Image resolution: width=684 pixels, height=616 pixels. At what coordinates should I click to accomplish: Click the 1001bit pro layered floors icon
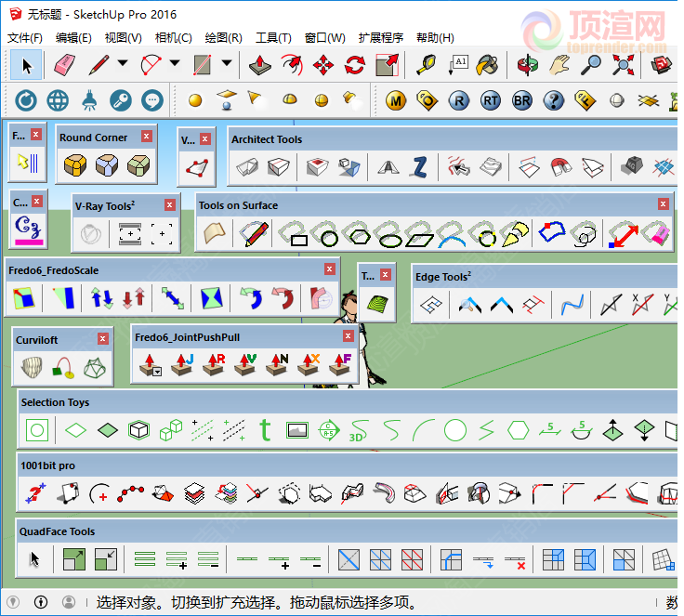coord(194,493)
